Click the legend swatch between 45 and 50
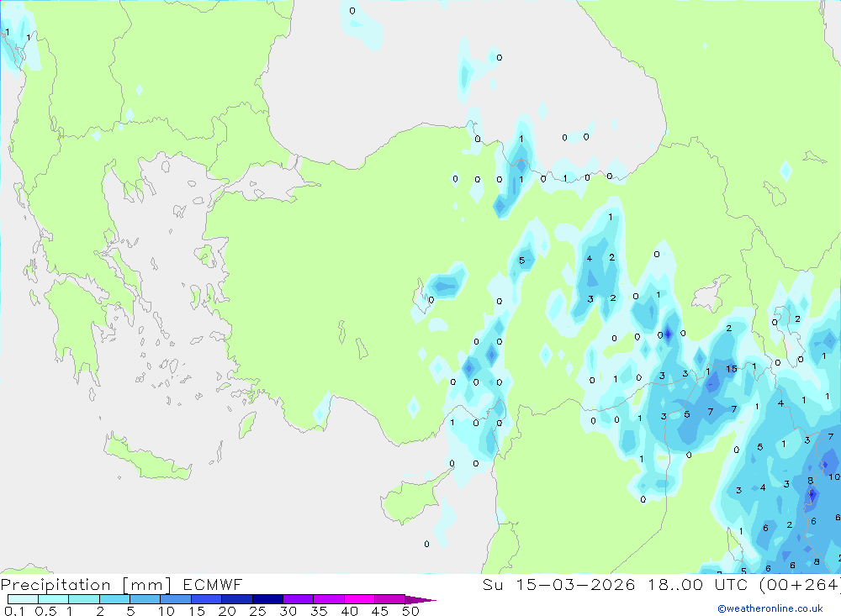This screenshot has height=616, width=841. (389, 599)
